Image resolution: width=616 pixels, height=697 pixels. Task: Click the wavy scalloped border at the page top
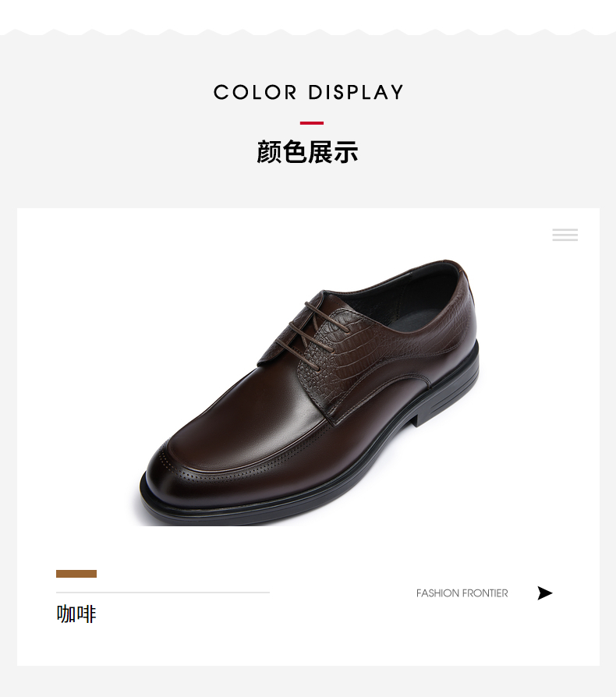[308, 32]
